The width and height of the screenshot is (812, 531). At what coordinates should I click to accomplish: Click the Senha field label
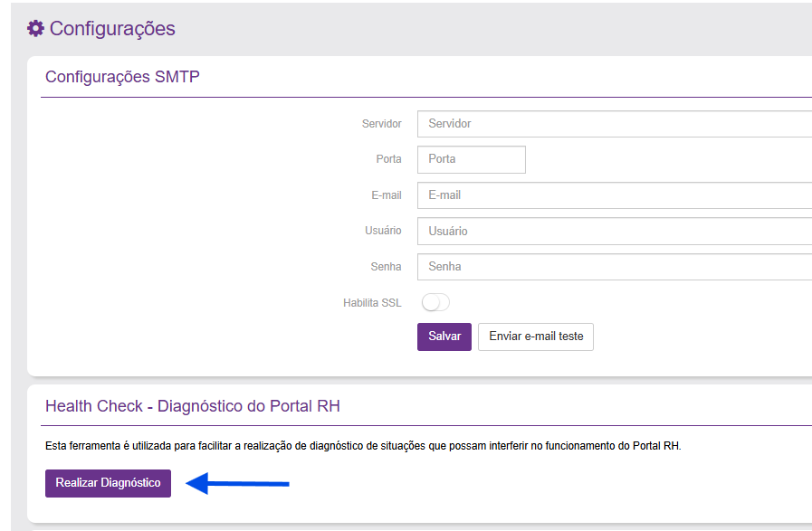[x=385, y=267]
